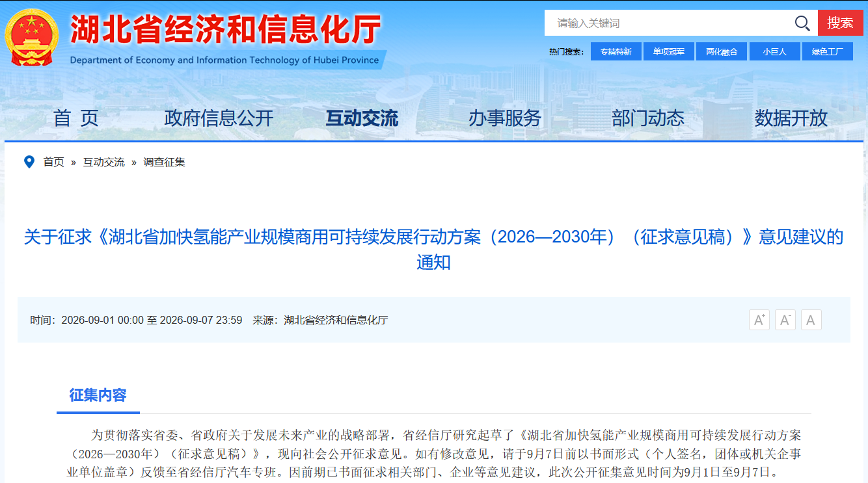
Task: Select hot search tag 绿色工厂
Action: pyautogui.click(x=828, y=51)
